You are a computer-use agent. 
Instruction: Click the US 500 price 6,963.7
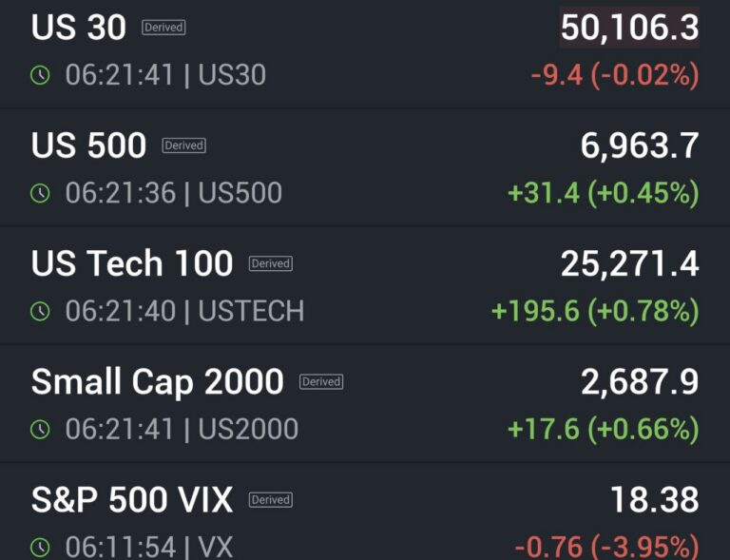click(x=640, y=145)
